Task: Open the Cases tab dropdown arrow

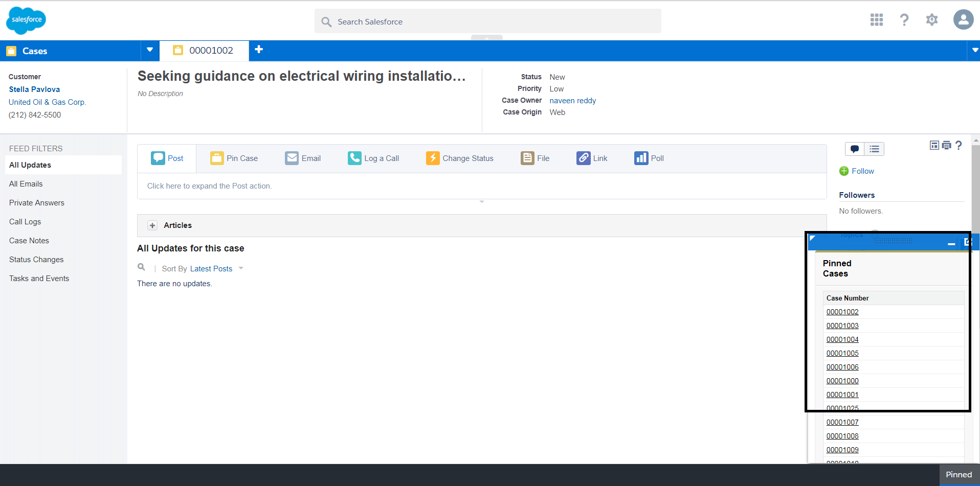Action: pos(149,50)
